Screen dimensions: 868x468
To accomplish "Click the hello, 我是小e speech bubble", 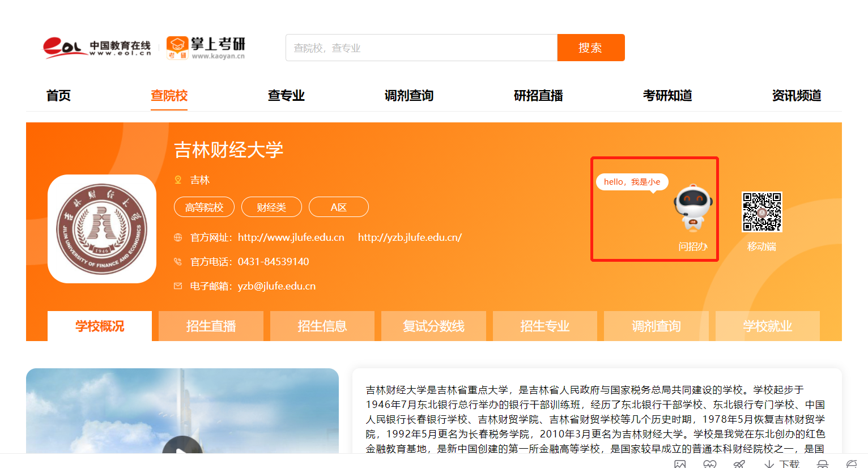I will pos(632,182).
